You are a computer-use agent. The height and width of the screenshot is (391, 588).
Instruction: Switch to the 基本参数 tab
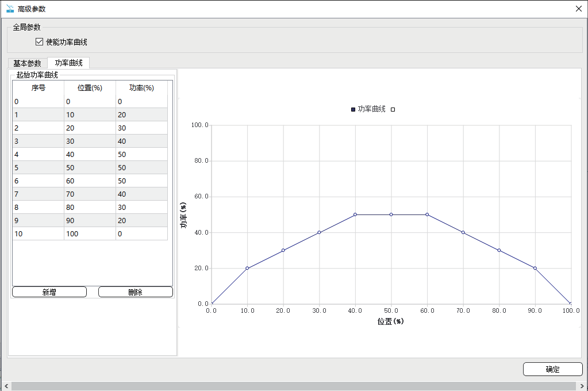point(27,63)
